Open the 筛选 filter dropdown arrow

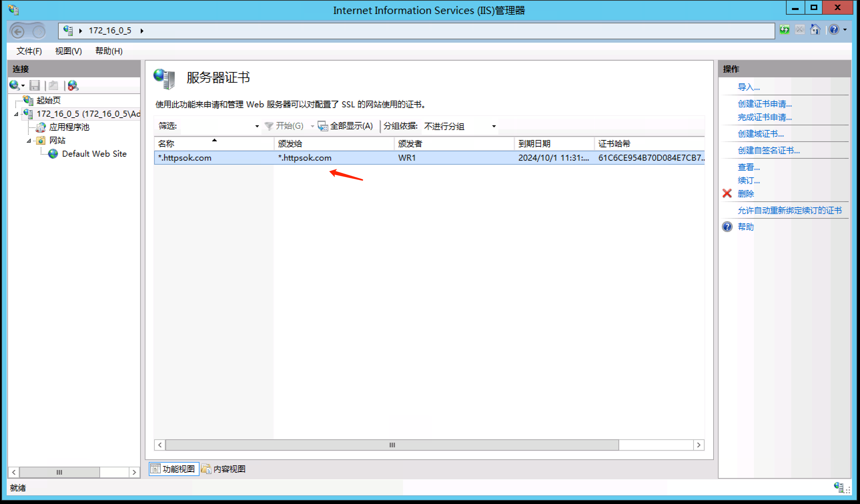257,126
